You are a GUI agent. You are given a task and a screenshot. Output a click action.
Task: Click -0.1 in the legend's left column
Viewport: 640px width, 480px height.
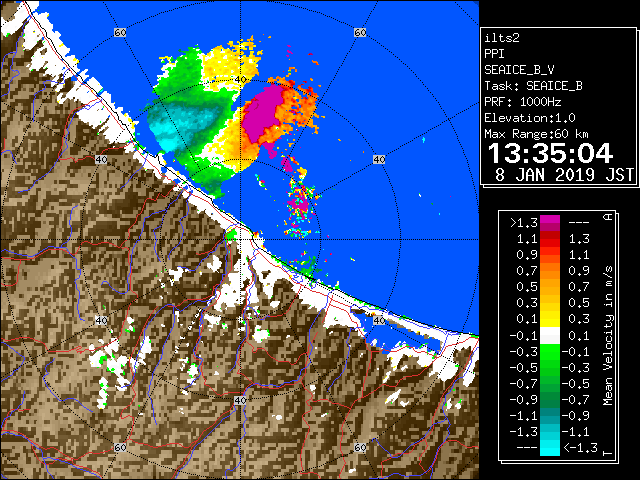[x=524, y=336]
